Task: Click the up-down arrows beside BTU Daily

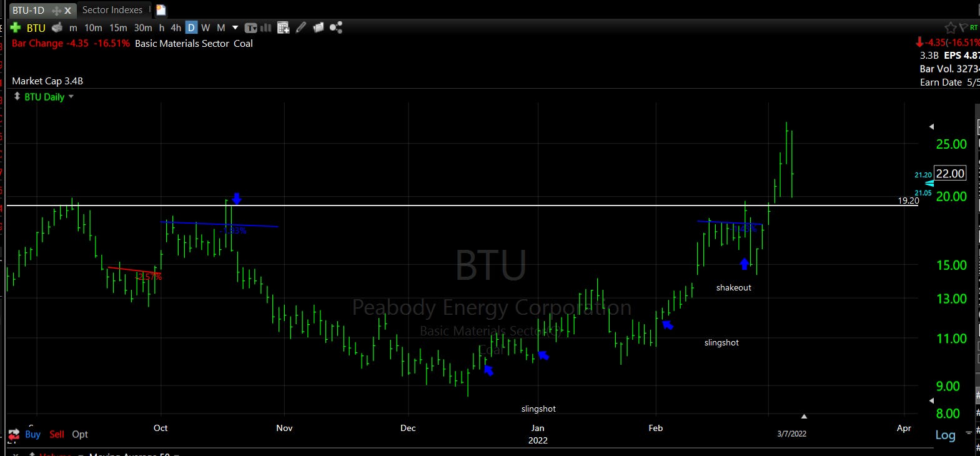Action: pos(17,97)
